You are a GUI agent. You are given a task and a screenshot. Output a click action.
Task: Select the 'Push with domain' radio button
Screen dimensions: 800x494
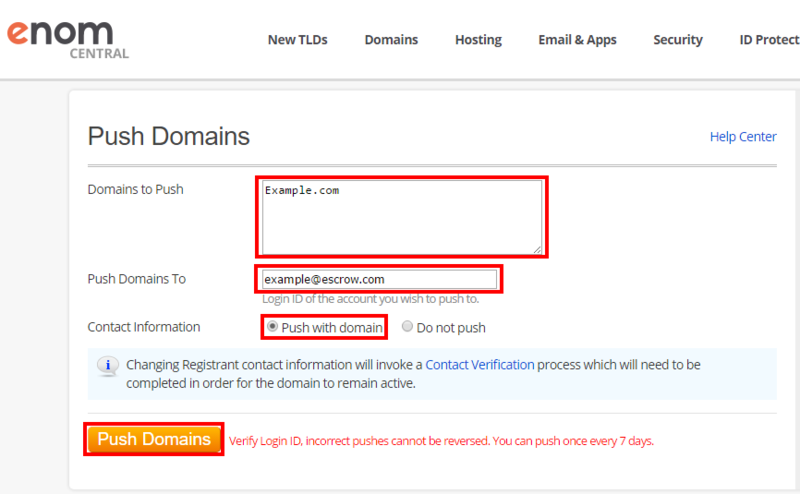[273, 327]
